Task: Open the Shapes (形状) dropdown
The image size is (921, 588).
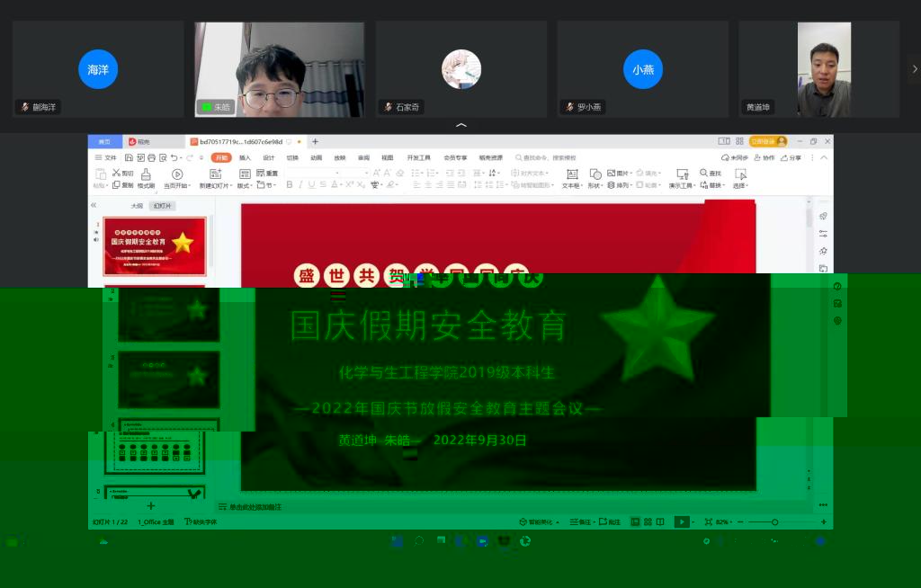Action: pyautogui.click(x=595, y=185)
